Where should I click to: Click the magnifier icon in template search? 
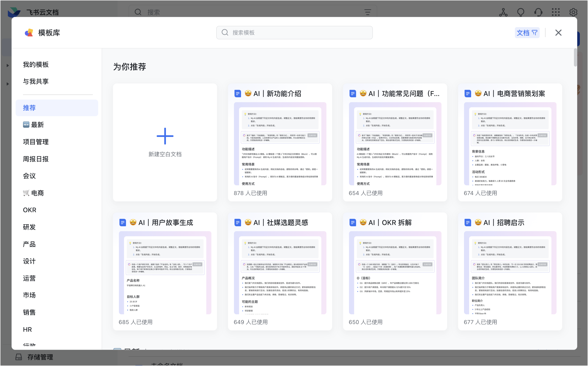pyautogui.click(x=225, y=33)
